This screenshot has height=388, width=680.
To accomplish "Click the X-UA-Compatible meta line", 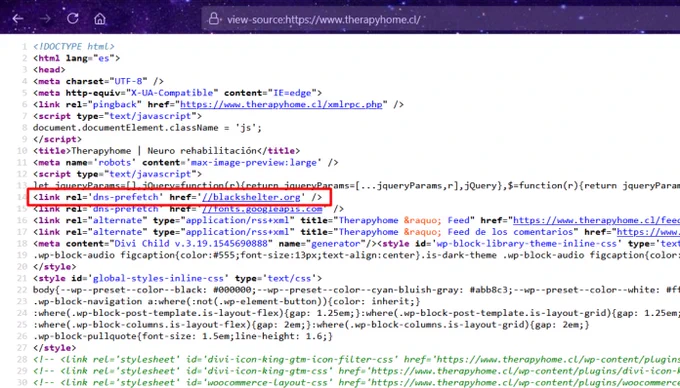I will pos(177,93).
